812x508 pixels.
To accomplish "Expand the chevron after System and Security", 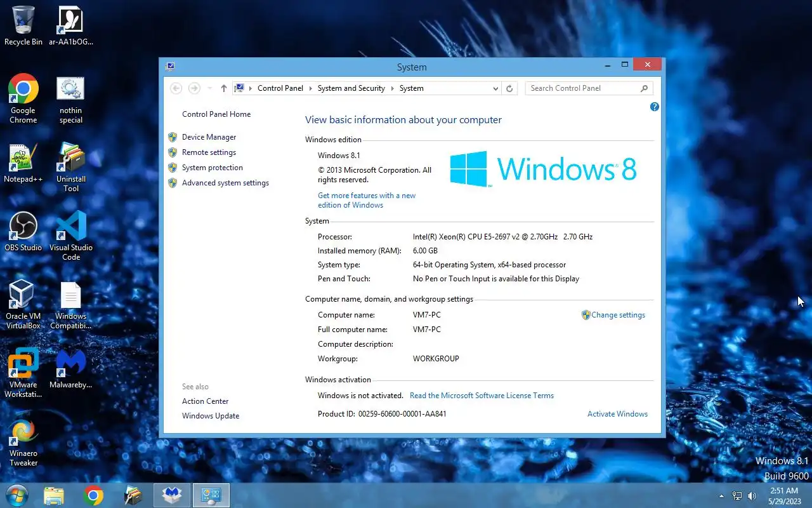I will pyautogui.click(x=393, y=88).
